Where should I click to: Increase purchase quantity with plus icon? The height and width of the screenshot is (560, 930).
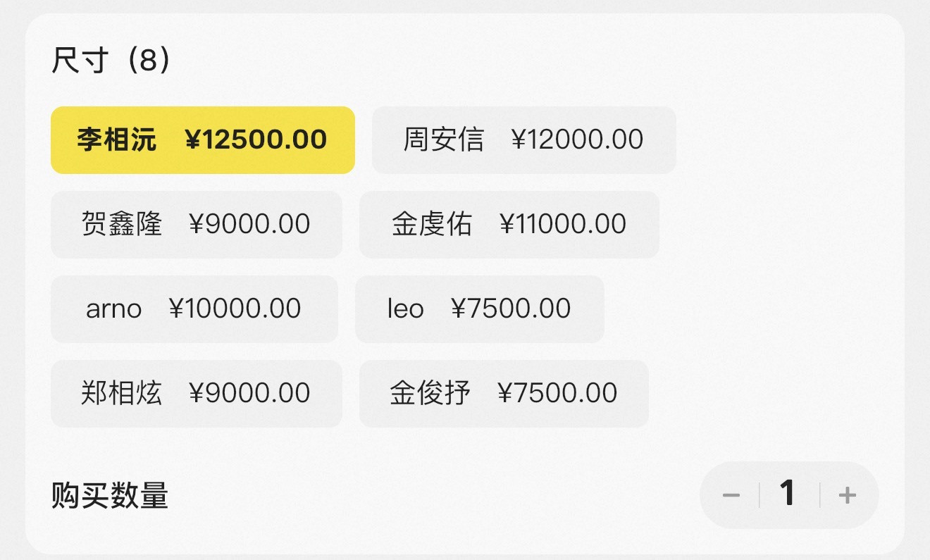[848, 495]
